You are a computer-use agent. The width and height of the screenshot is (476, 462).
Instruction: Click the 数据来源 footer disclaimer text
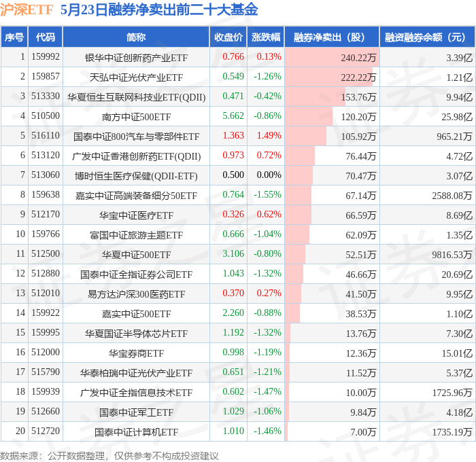pyautogui.click(x=109, y=456)
